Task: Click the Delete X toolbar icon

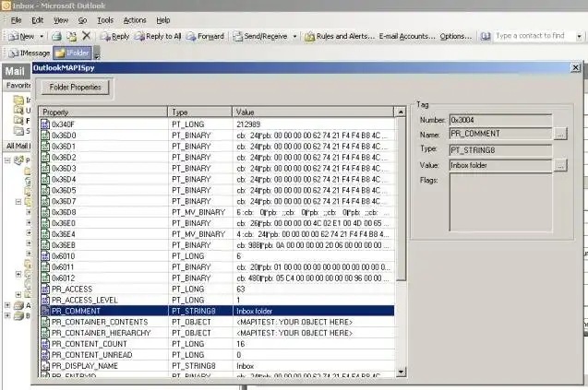Action: (x=86, y=36)
